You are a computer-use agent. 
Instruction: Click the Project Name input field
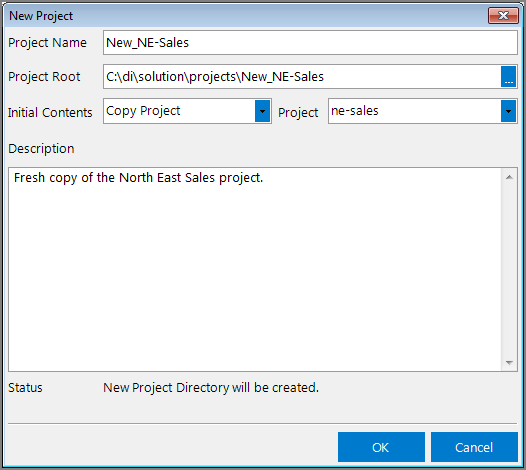click(310, 43)
